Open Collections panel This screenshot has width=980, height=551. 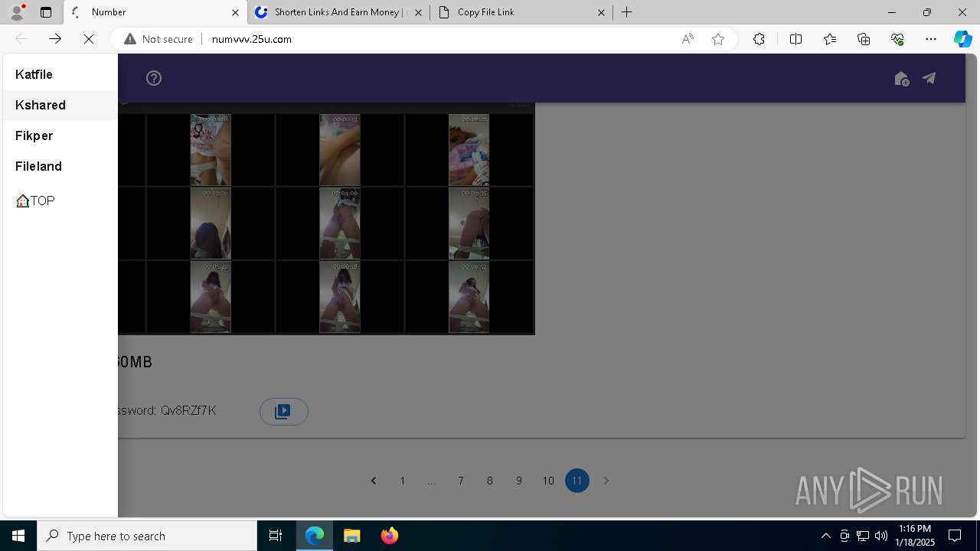864,39
